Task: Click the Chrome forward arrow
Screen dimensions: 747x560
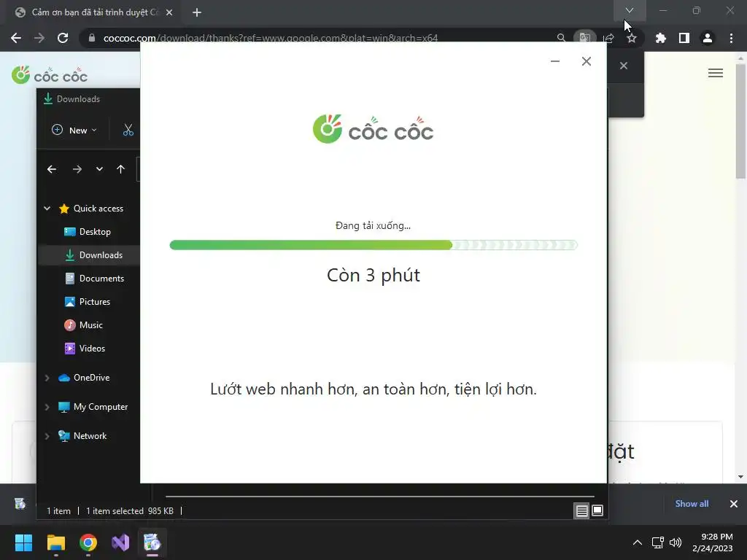Action: coord(39,38)
